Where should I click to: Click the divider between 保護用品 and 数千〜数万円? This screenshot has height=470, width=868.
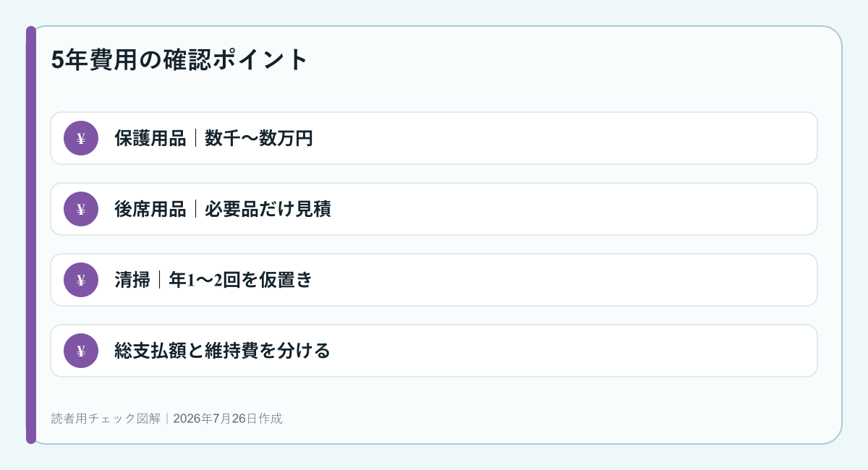(195, 138)
